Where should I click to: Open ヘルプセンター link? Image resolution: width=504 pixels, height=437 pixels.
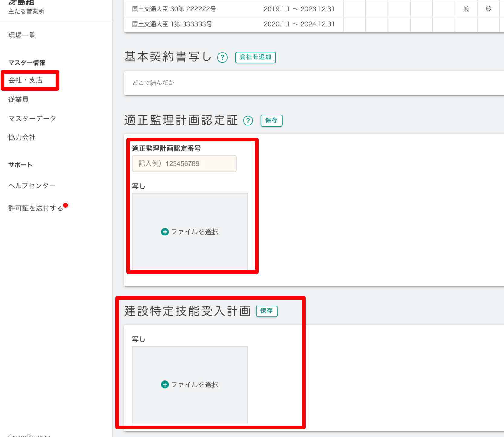32,186
